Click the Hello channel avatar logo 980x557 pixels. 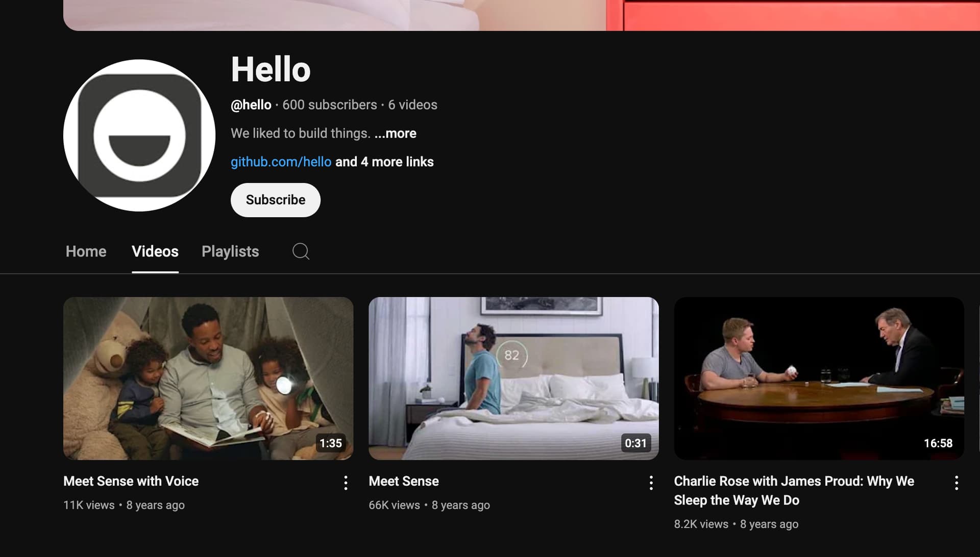pyautogui.click(x=139, y=136)
